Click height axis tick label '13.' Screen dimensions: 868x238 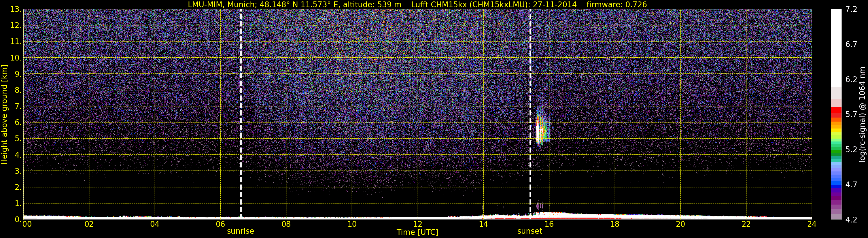16,10
